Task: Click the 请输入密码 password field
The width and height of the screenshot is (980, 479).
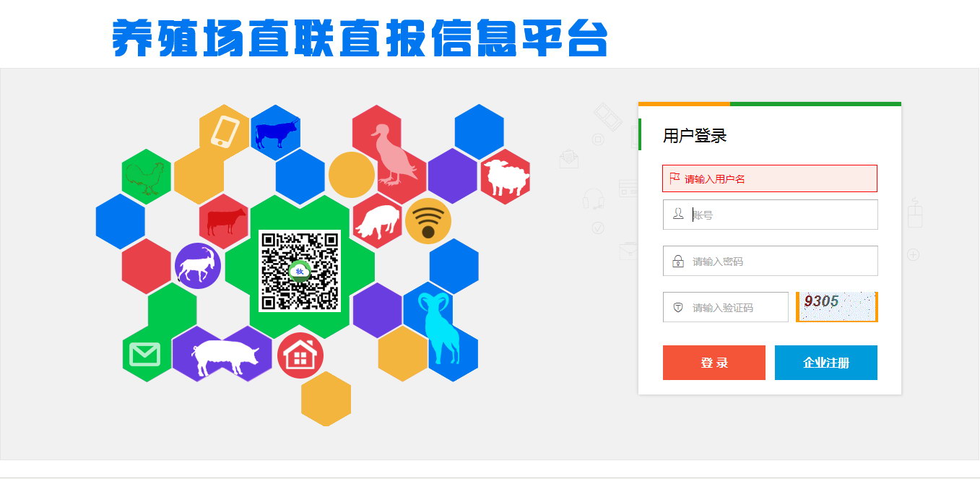Action: click(x=770, y=261)
